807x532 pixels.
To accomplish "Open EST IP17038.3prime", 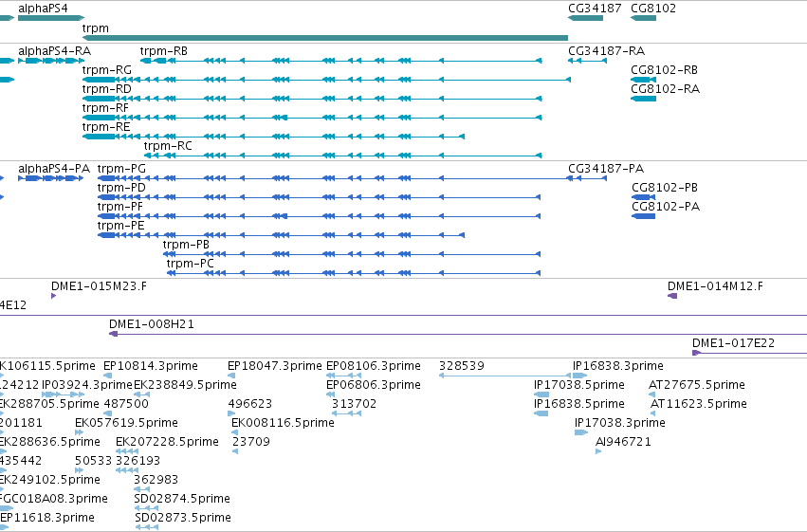I will pos(620,424).
